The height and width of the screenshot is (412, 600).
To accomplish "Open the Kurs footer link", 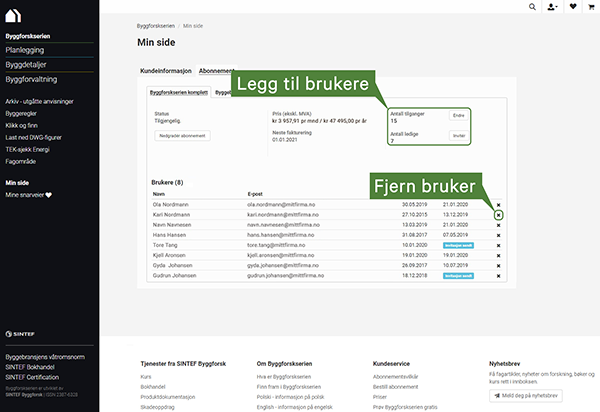I will pos(146,377).
